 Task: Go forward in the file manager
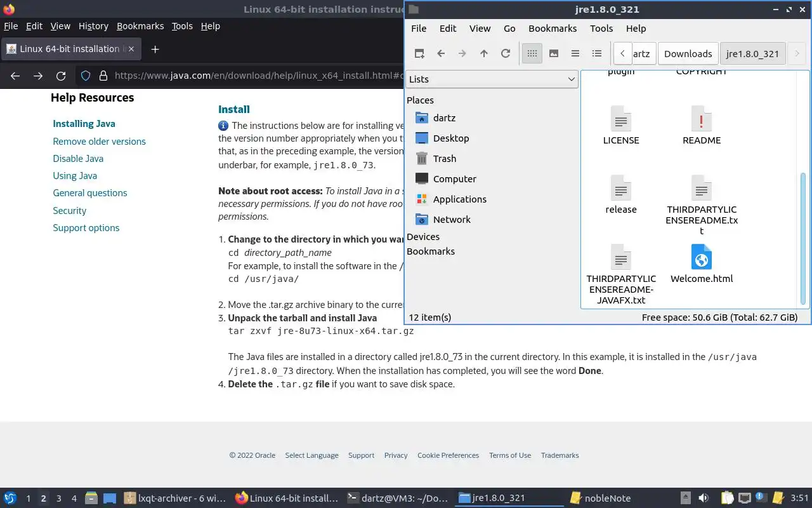pyautogui.click(x=462, y=54)
